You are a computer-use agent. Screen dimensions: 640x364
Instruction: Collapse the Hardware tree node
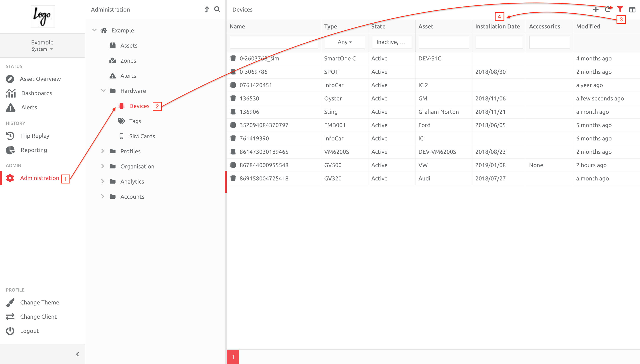(103, 90)
